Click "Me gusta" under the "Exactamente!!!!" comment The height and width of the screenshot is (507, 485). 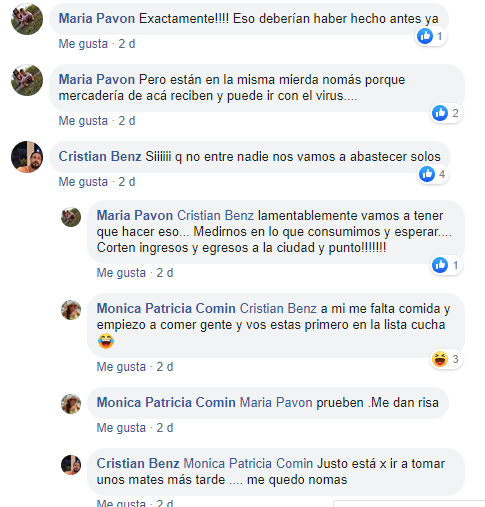83,44
